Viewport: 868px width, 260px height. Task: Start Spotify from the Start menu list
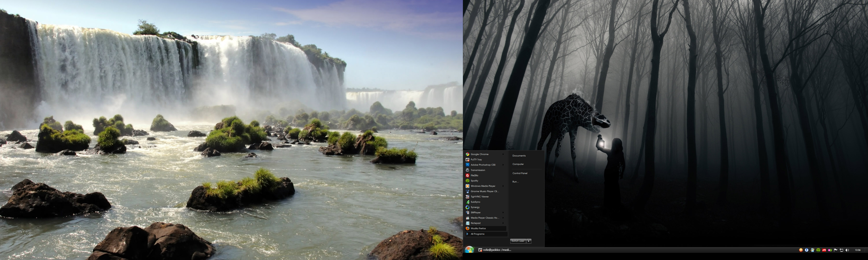(486, 181)
